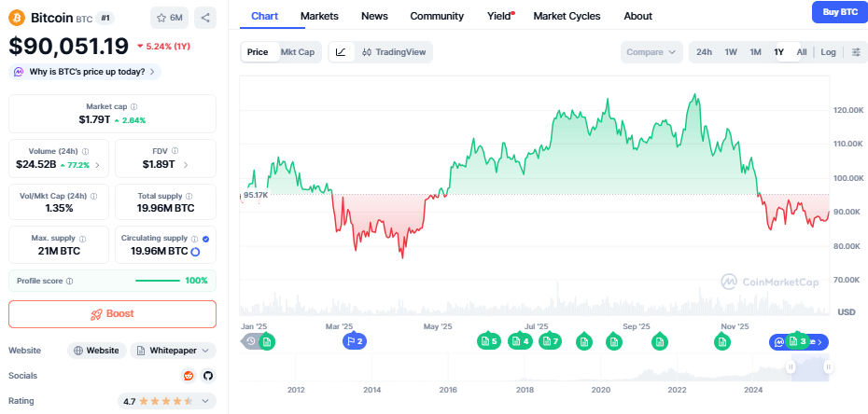Open the Compare dropdown

(x=651, y=52)
